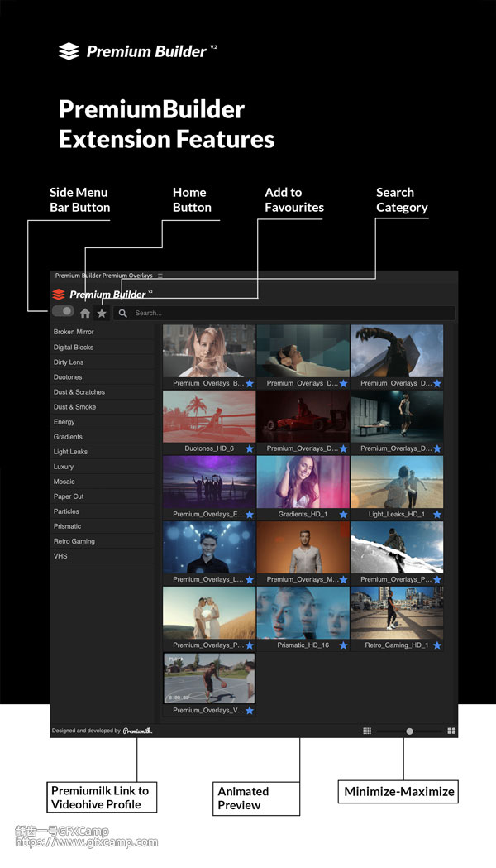Add Prismatic_HD_16 to favourites star
This screenshot has height=868, width=496.
coord(343,645)
